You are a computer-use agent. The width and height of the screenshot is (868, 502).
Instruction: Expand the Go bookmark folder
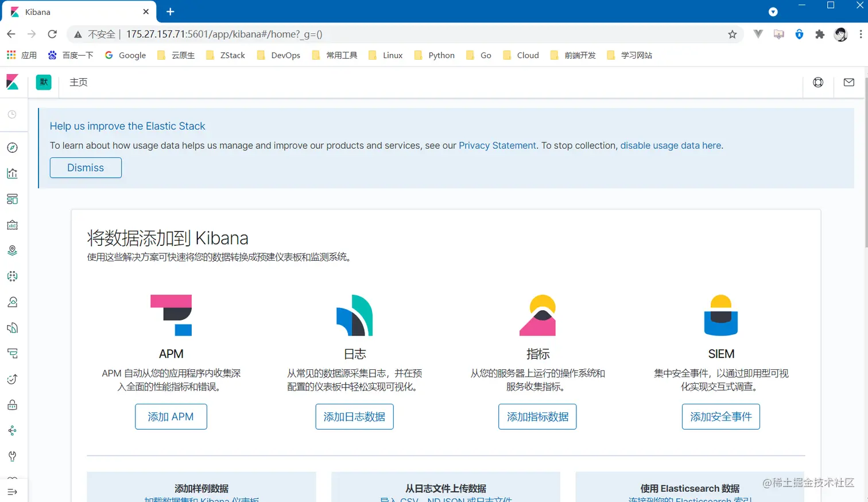[x=479, y=55]
